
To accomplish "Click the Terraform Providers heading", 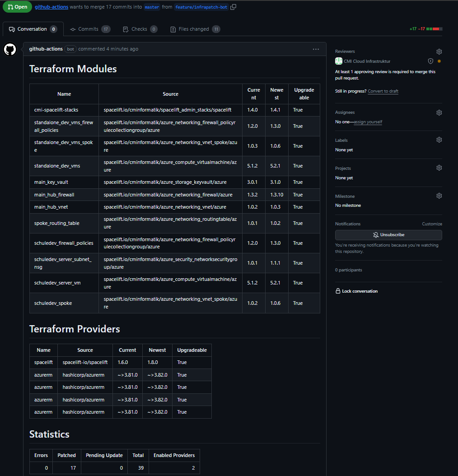I will tap(75, 329).
